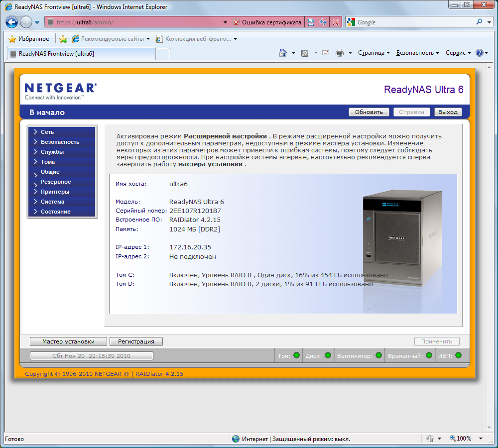Image resolution: width=498 pixels, height=448 pixels.
Task: Click the Интернет zone globe icon
Action: click(236, 439)
